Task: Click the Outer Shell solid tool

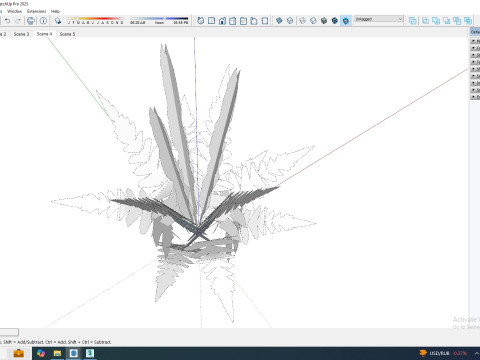Action: click(x=413, y=21)
